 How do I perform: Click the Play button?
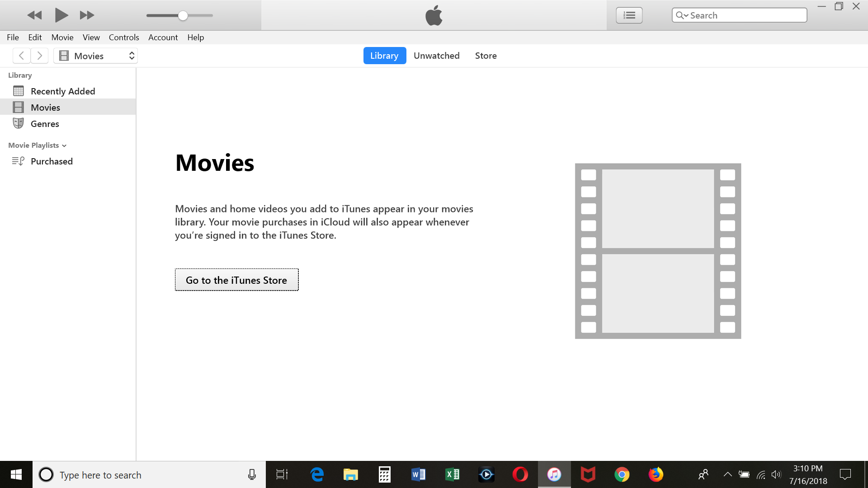coord(61,15)
